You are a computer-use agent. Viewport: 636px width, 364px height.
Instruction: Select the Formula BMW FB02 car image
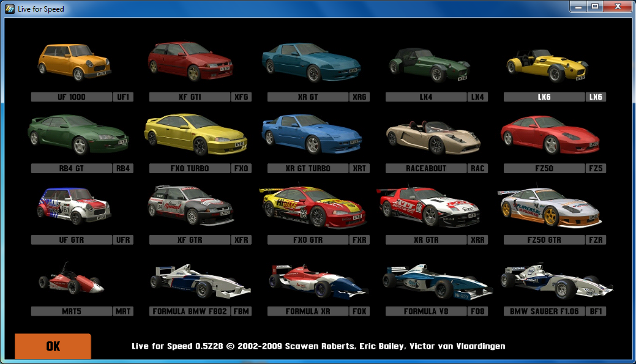[x=200, y=281]
